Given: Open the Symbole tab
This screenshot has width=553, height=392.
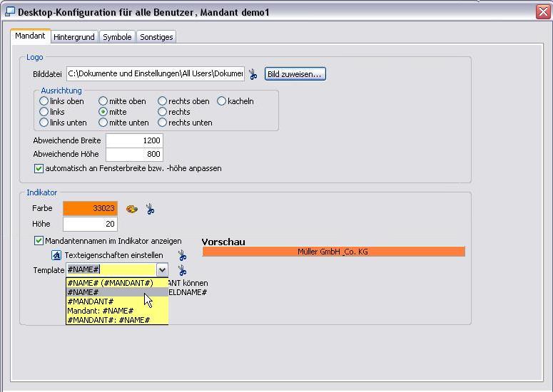Looking at the screenshot, I should 117,37.
